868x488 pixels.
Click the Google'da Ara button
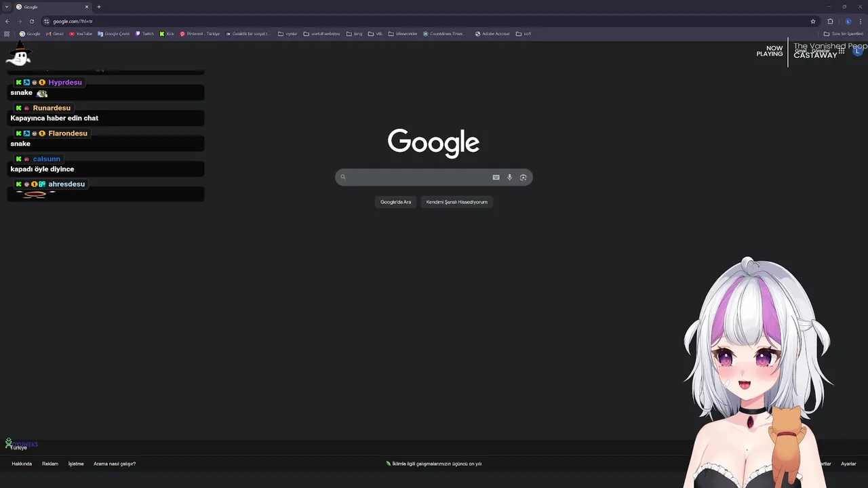pyautogui.click(x=395, y=202)
